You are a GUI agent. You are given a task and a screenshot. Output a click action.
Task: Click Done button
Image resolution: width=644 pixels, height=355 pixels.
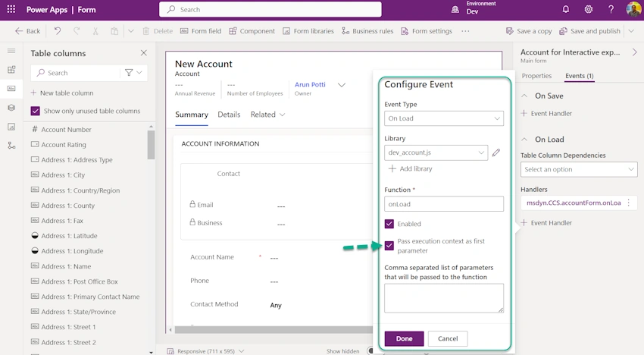[404, 338]
